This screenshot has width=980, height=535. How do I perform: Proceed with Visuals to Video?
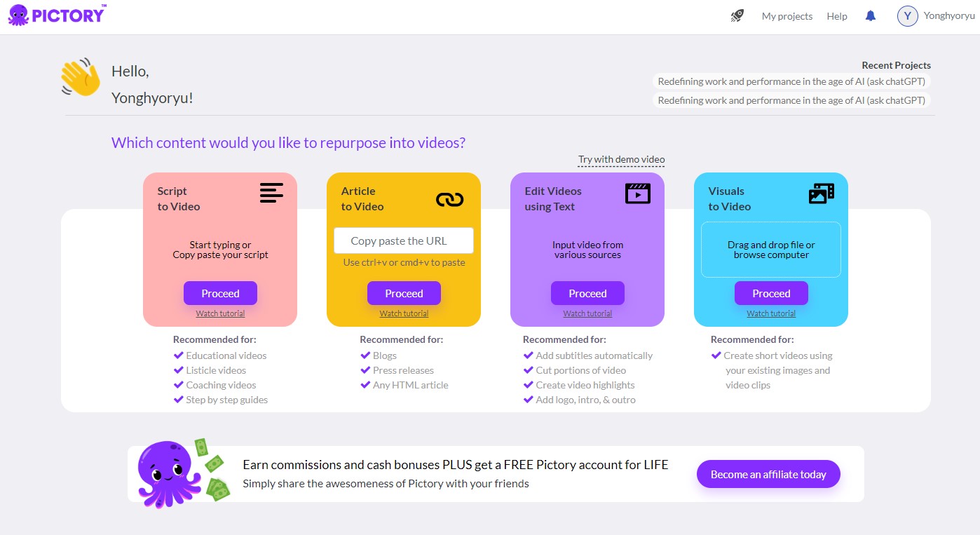[x=771, y=293]
